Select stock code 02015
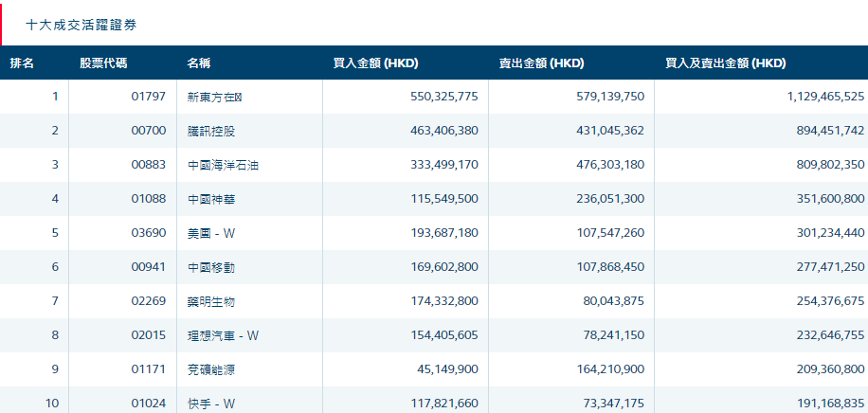The height and width of the screenshot is (413, 868). [x=149, y=335]
